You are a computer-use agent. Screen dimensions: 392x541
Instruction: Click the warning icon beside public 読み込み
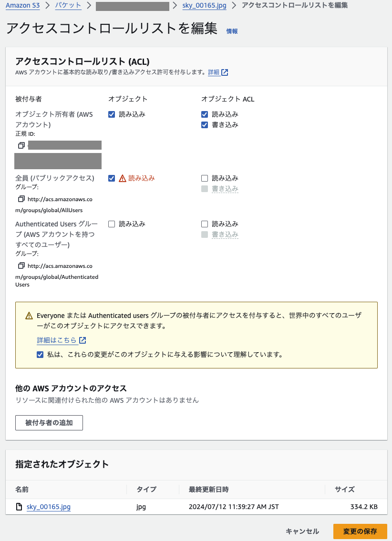[x=123, y=178]
